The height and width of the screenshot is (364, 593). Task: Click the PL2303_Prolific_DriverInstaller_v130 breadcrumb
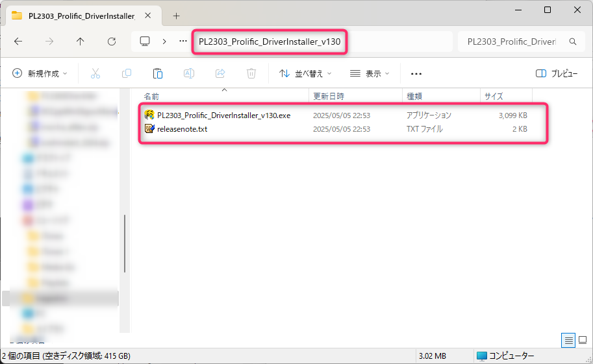click(270, 42)
